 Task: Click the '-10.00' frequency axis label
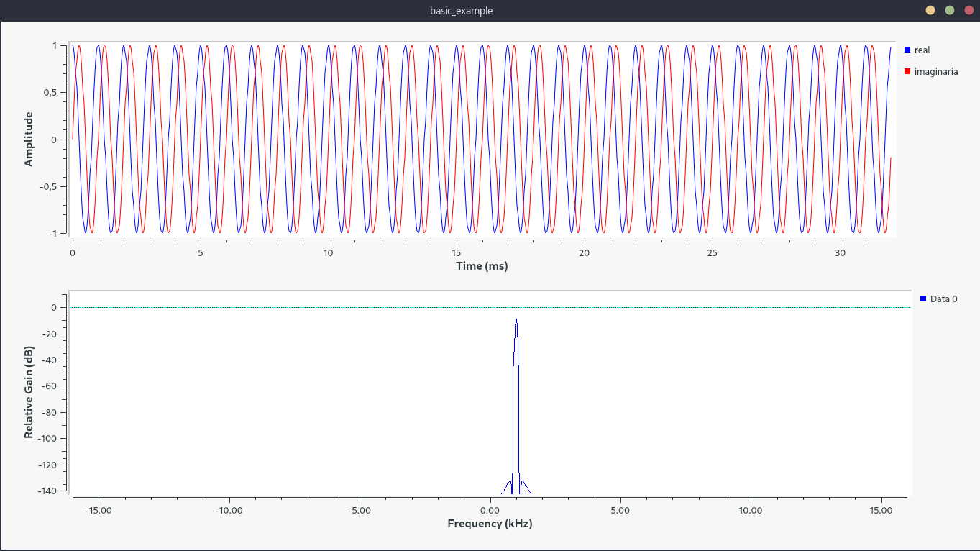(229, 511)
